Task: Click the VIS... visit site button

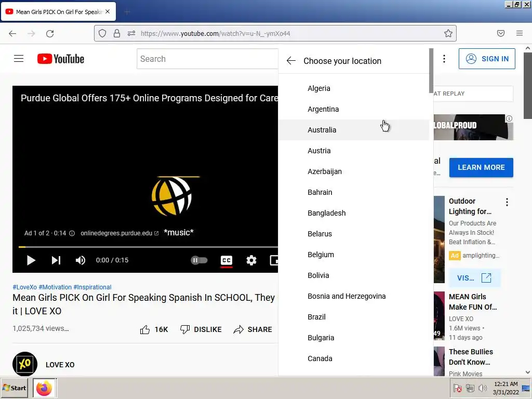Action: point(474,278)
